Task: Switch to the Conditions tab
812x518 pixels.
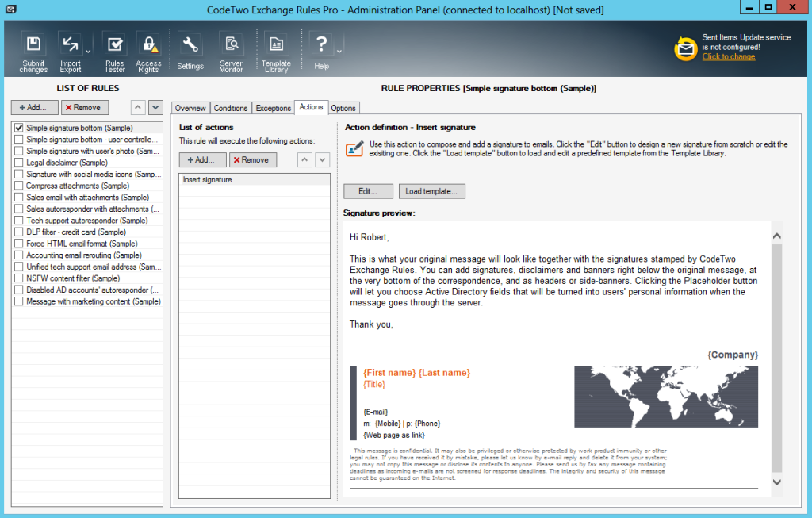Action: (x=231, y=107)
